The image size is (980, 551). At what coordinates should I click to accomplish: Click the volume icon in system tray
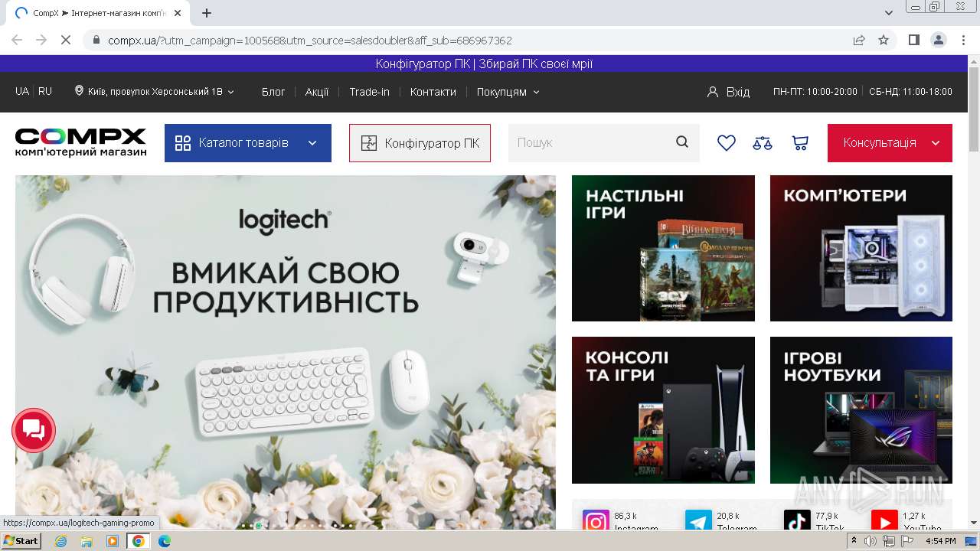871,541
